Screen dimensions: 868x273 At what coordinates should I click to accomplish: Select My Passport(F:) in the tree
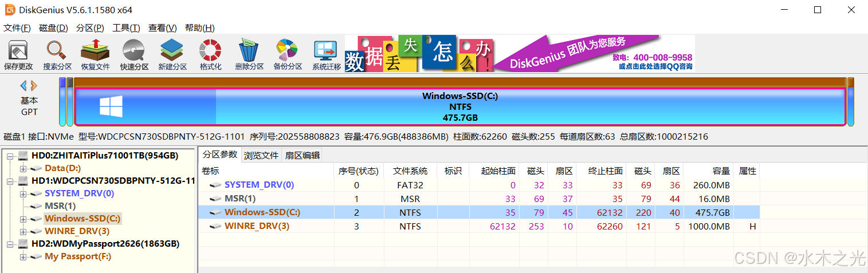[x=78, y=256]
